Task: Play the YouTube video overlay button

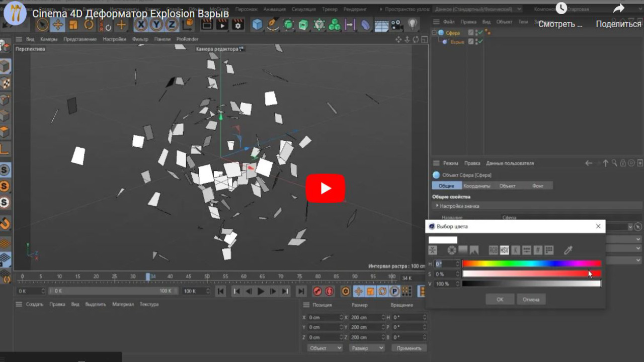Action: pos(326,189)
